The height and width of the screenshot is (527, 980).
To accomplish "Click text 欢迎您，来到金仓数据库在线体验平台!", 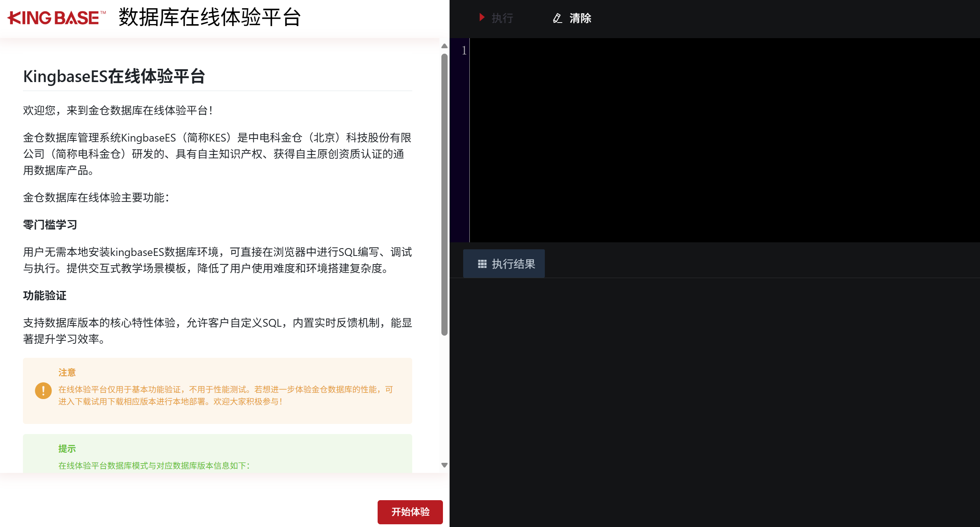I will coord(118,110).
